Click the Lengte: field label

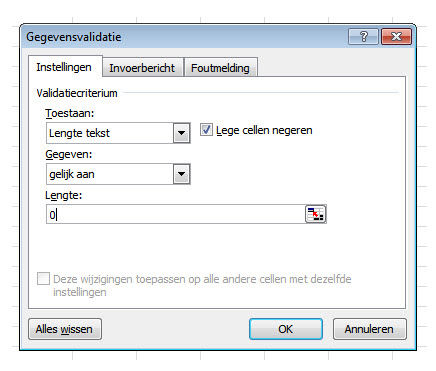pyautogui.click(x=64, y=195)
